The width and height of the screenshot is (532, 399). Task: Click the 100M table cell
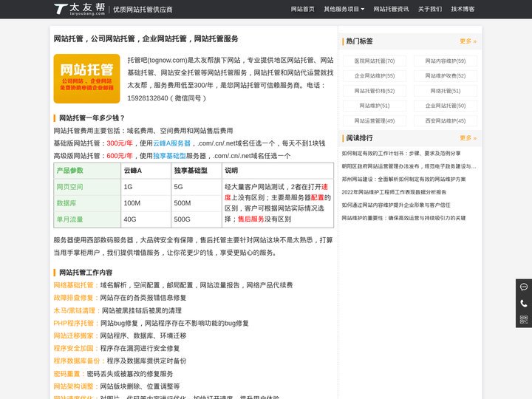(x=146, y=203)
